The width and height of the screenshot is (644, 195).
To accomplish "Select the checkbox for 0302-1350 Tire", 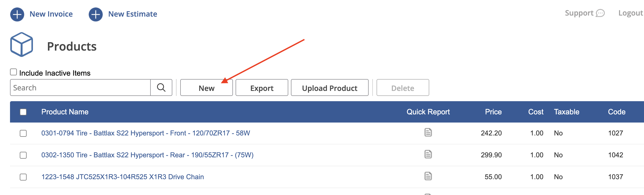I will (23, 155).
